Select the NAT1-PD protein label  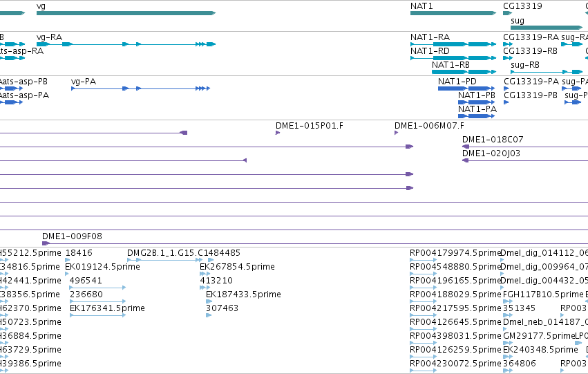coord(457,82)
